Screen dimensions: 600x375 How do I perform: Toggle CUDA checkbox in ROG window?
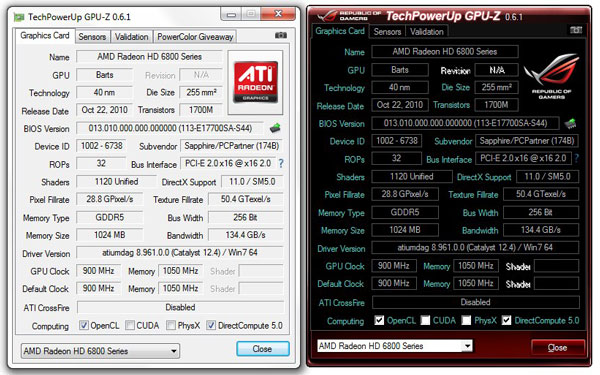point(425,320)
